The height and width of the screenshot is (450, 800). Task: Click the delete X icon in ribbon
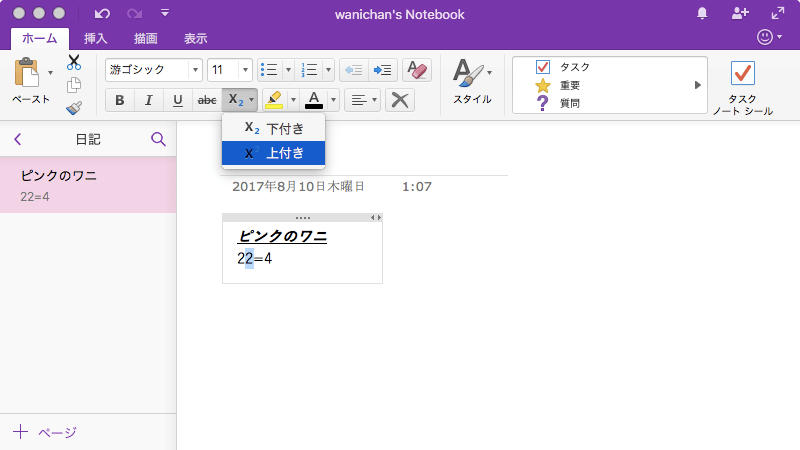[x=399, y=100]
